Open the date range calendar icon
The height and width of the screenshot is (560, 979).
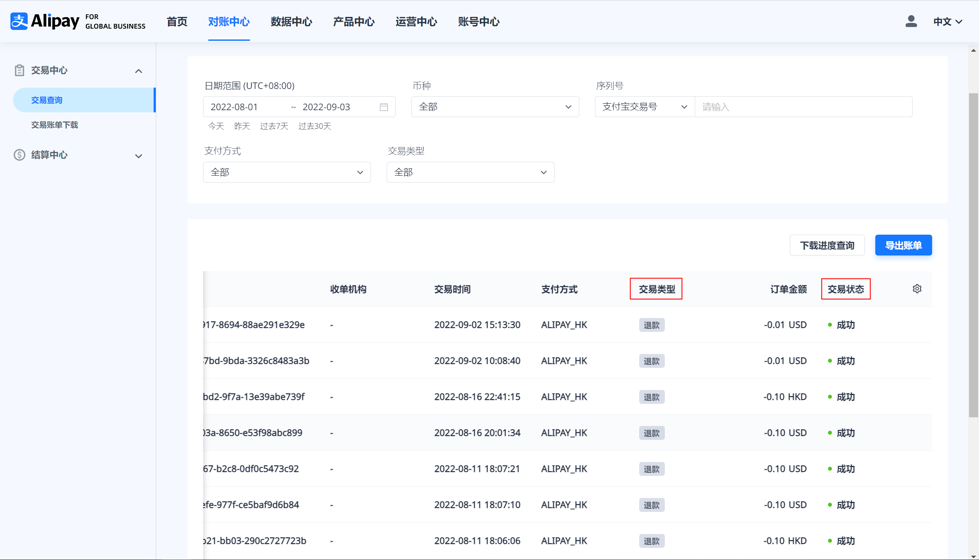pos(384,107)
